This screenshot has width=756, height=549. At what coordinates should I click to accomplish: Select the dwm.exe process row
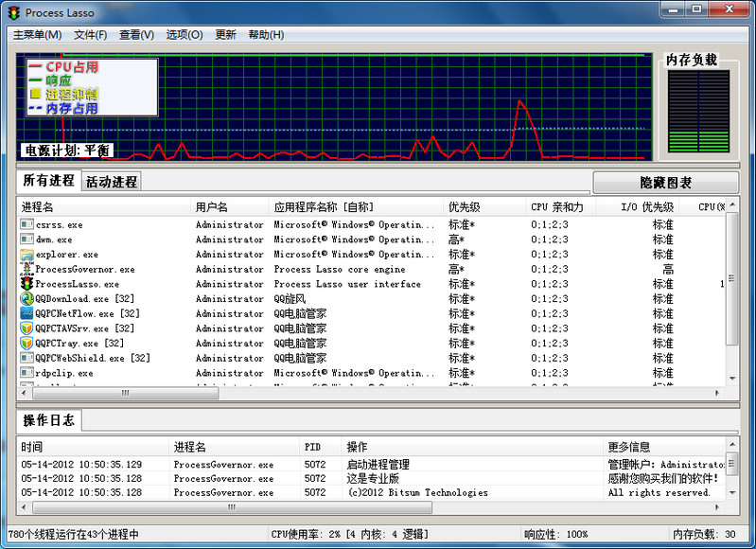point(371,239)
